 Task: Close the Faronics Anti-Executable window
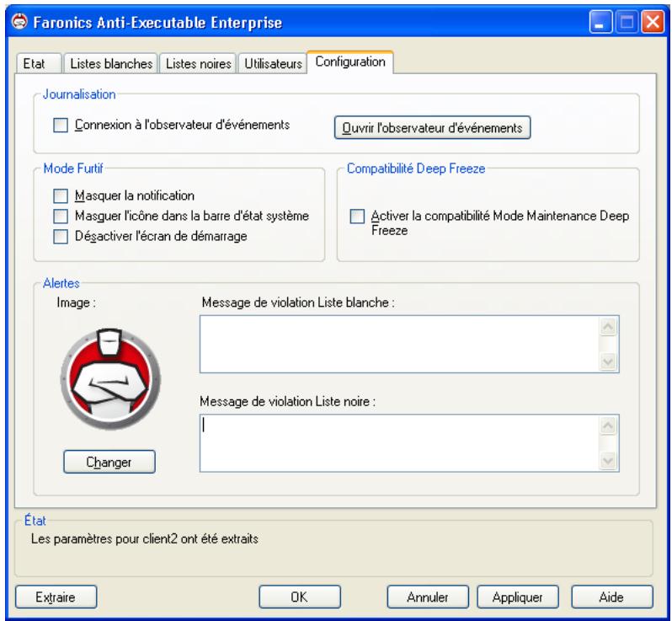click(653, 22)
